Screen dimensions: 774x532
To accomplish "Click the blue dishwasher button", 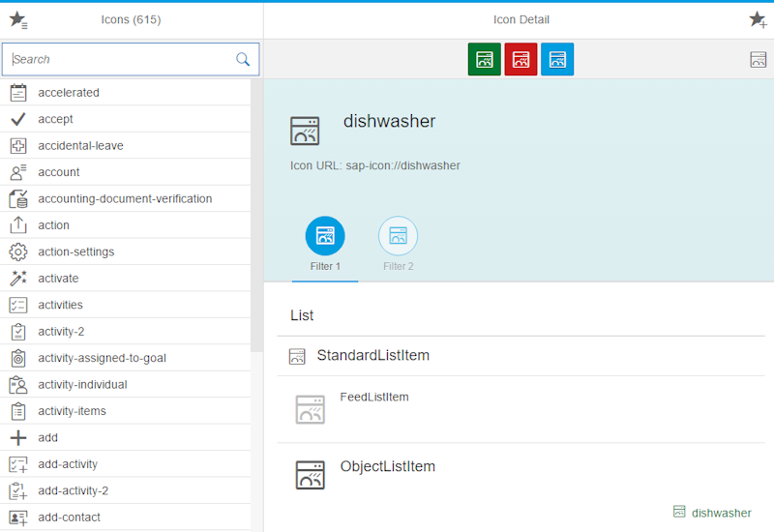I will [x=557, y=59].
